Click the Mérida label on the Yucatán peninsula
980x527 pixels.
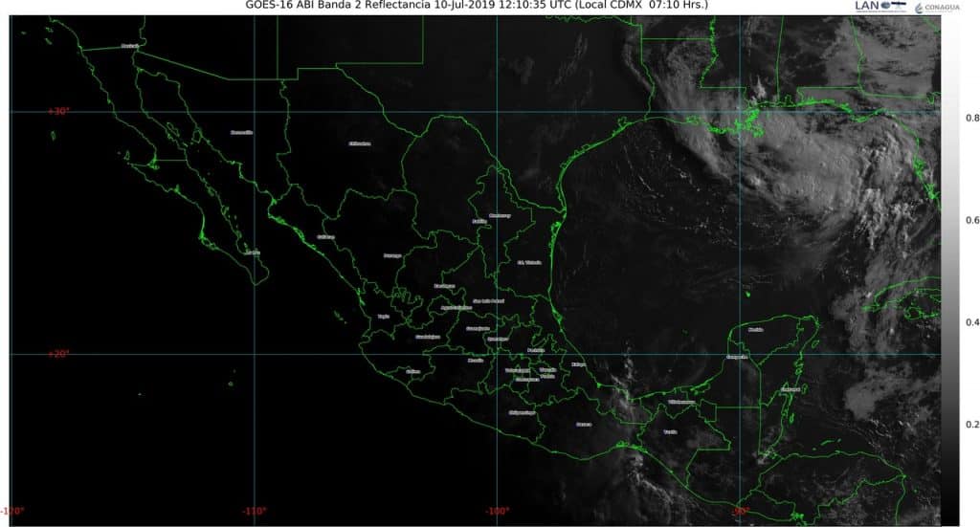point(756,329)
